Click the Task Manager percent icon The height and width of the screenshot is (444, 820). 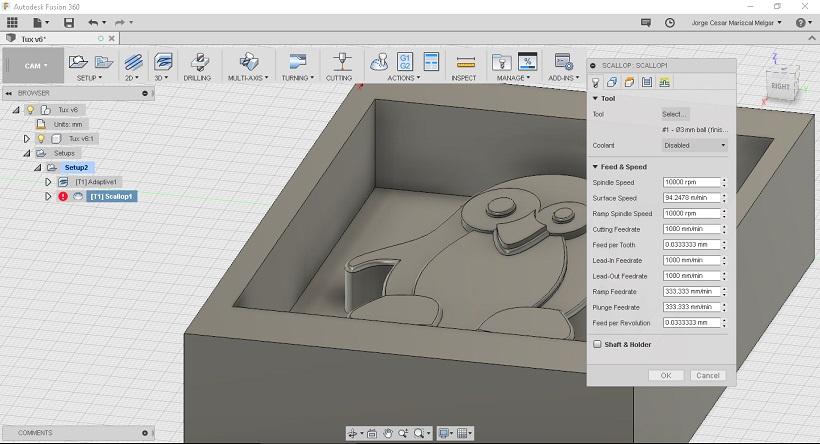(527, 62)
